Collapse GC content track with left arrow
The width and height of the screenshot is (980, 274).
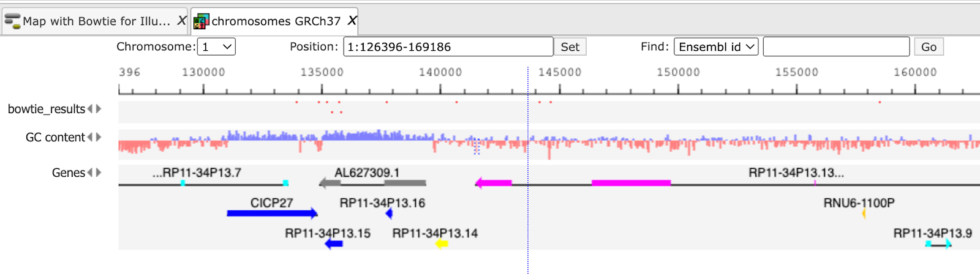[90, 137]
